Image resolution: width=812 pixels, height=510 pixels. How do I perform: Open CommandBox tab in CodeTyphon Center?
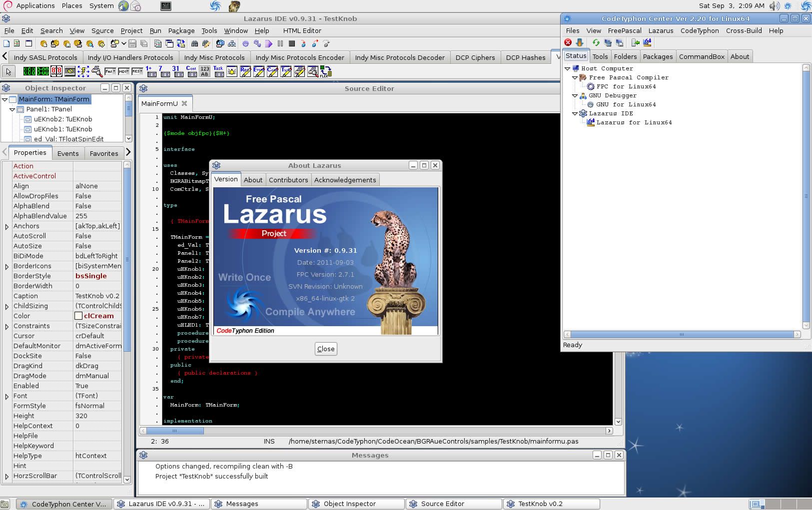tap(702, 56)
